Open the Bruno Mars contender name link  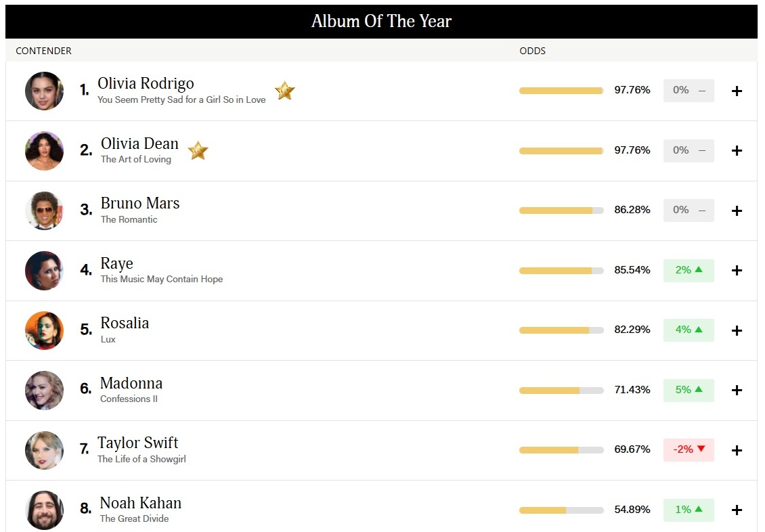click(140, 203)
